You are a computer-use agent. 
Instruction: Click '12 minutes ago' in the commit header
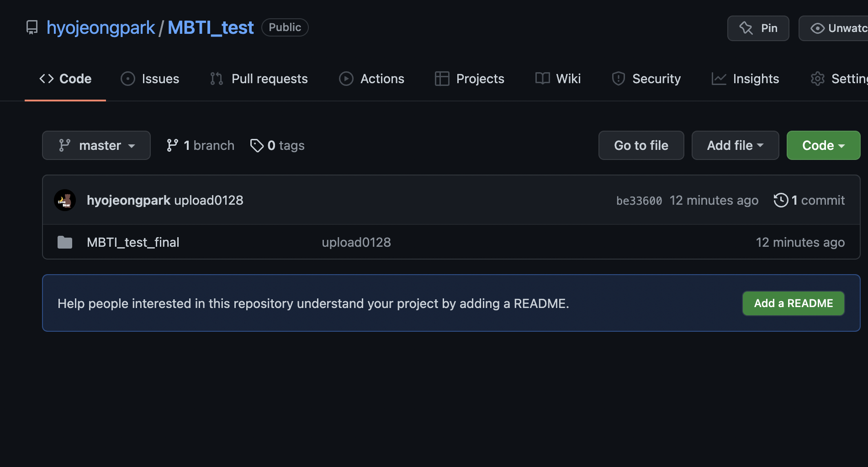pos(714,200)
